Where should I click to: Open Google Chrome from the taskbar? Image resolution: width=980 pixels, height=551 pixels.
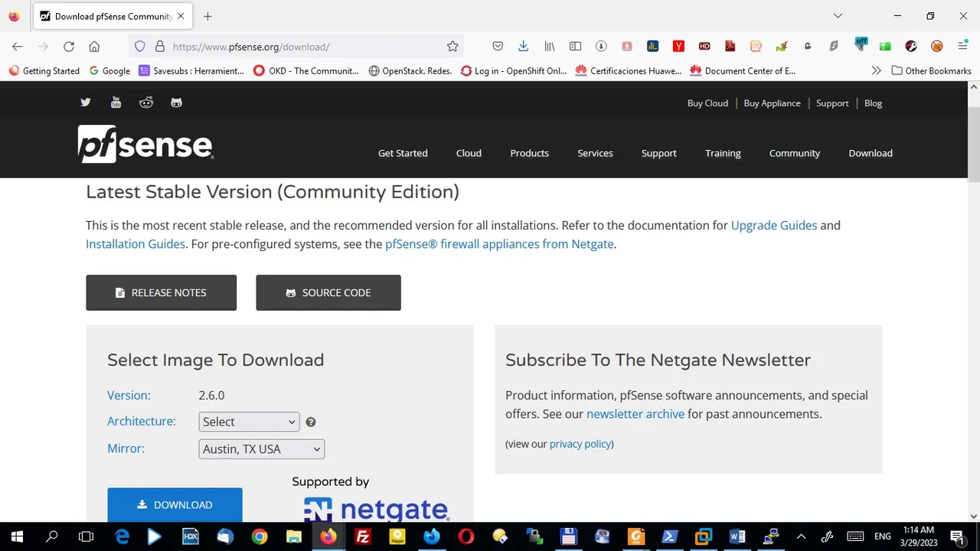tap(260, 536)
